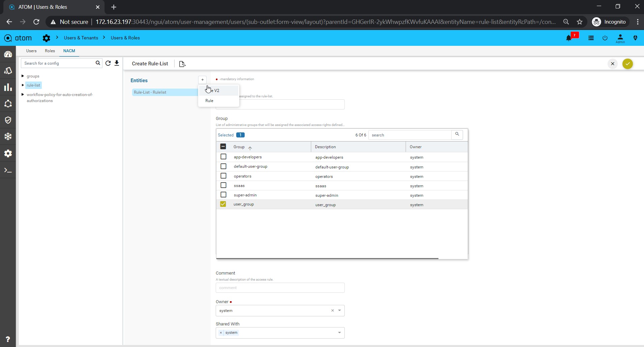
Task: Open the gear administration icon in left sidebar
Action: [x=8, y=153]
